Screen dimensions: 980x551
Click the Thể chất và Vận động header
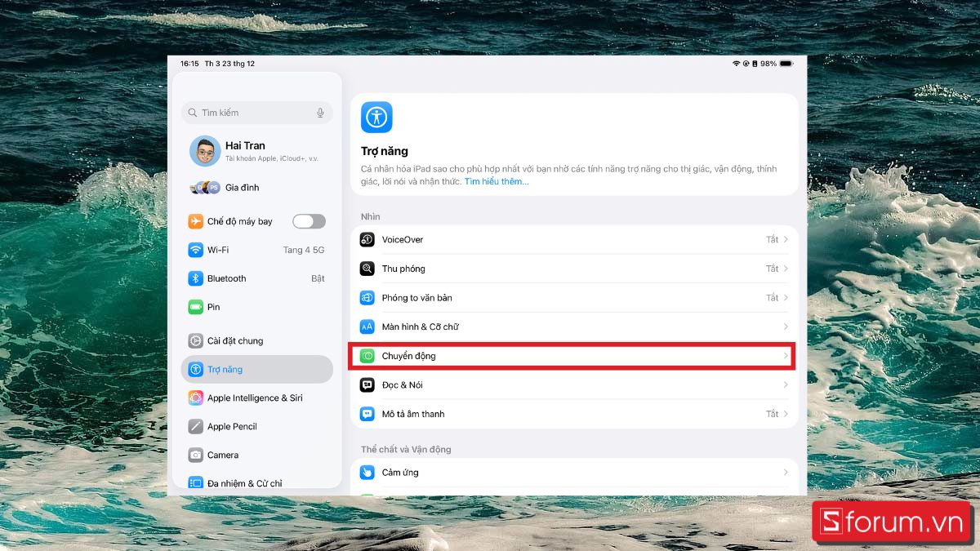pos(406,450)
